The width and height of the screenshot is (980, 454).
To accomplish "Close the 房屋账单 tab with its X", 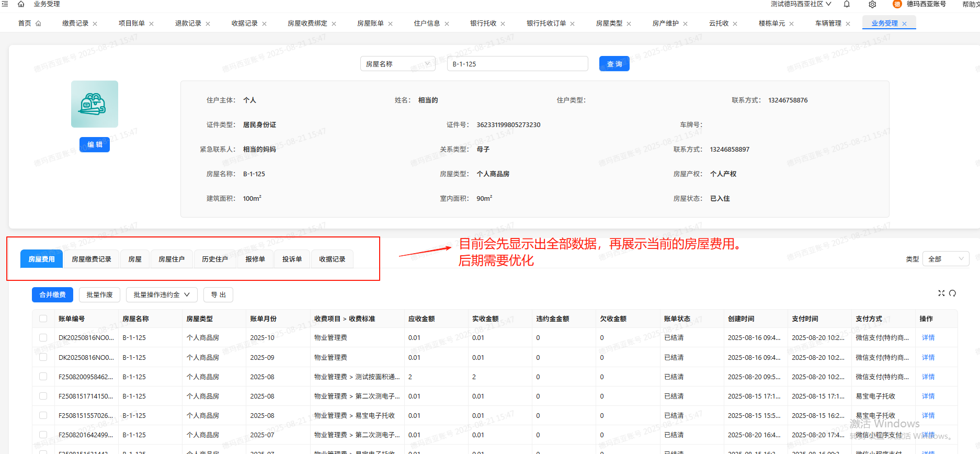I will (x=390, y=24).
